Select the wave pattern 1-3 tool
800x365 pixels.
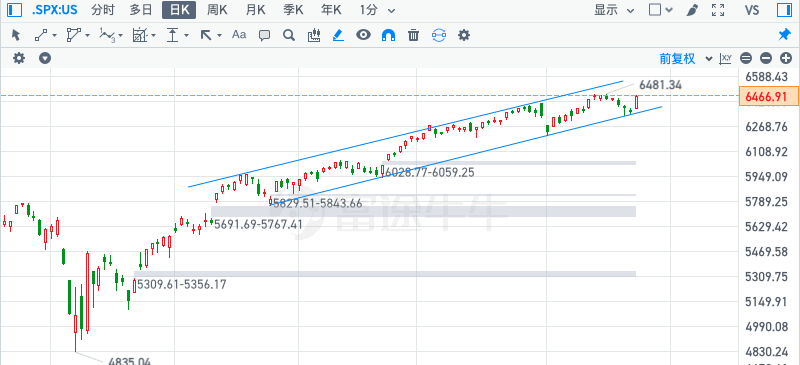point(107,35)
